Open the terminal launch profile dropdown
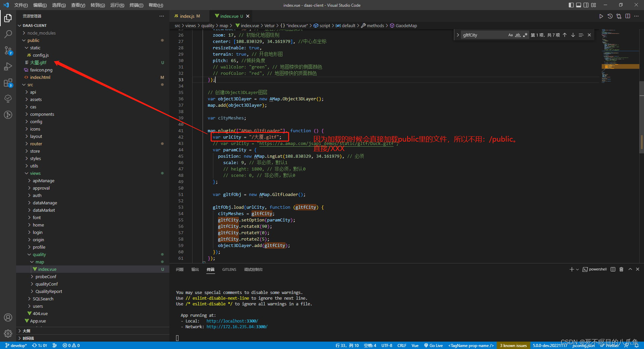 [x=577, y=269]
